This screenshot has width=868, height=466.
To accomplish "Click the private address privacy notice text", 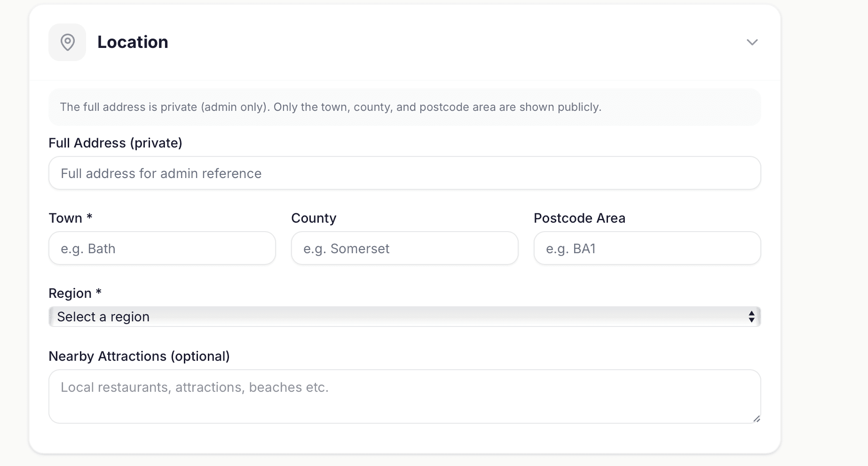I will tap(331, 107).
